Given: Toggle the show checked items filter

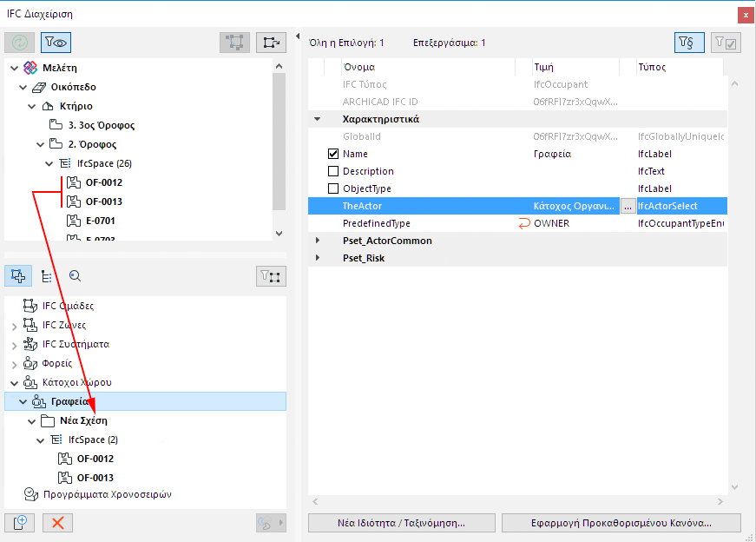Looking at the screenshot, I should [726, 43].
